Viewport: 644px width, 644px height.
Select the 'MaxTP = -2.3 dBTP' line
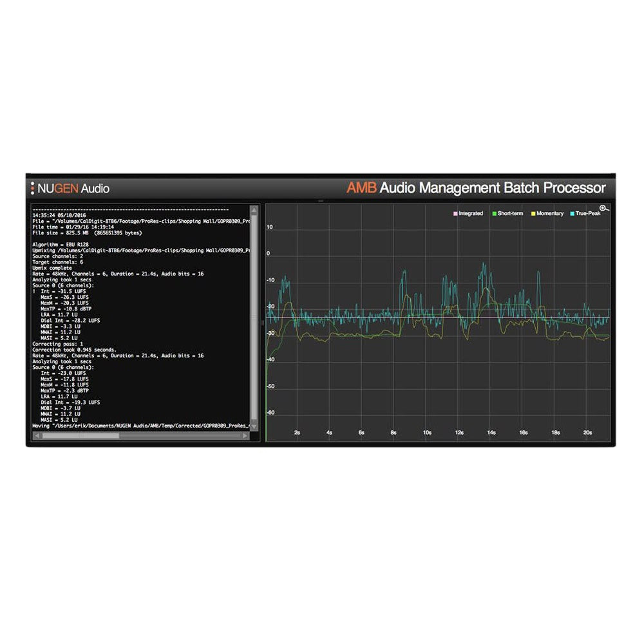tap(64, 391)
